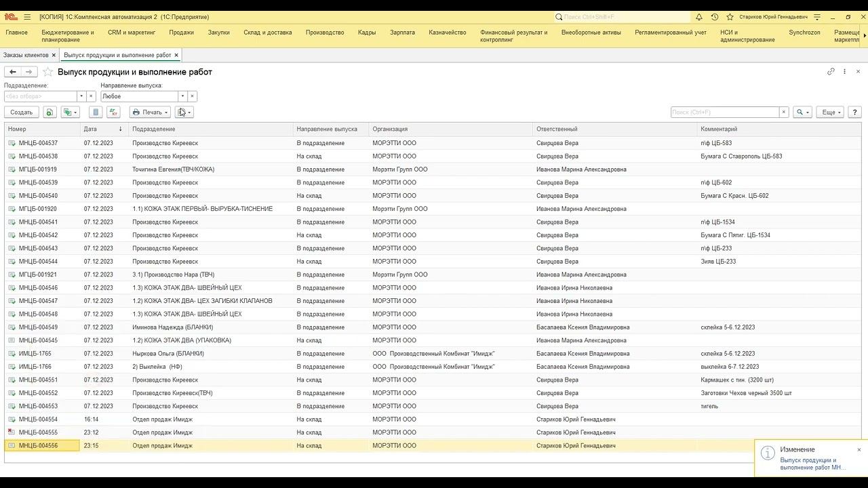Click the Подразделение filter input

click(x=41, y=96)
